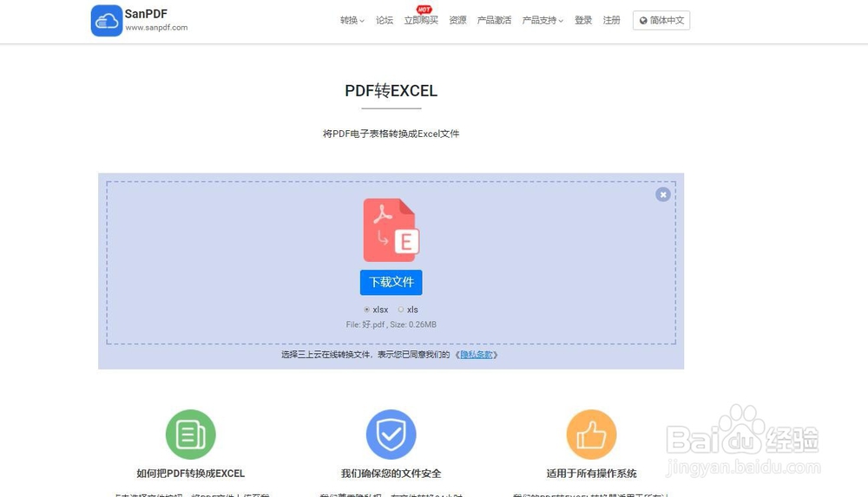Open the 简体中文 language selector
This screenshot has height=497, width=868.
click(661, 21)
